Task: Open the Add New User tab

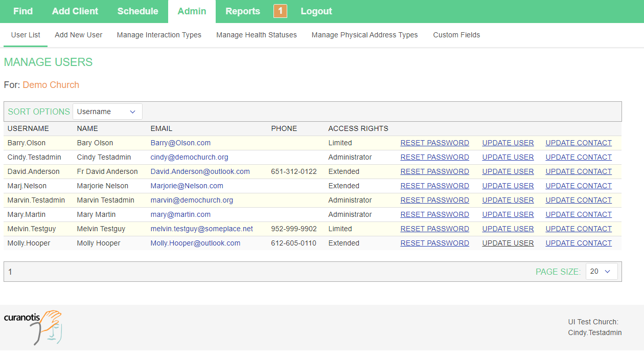Action: [x=79, y=35]
